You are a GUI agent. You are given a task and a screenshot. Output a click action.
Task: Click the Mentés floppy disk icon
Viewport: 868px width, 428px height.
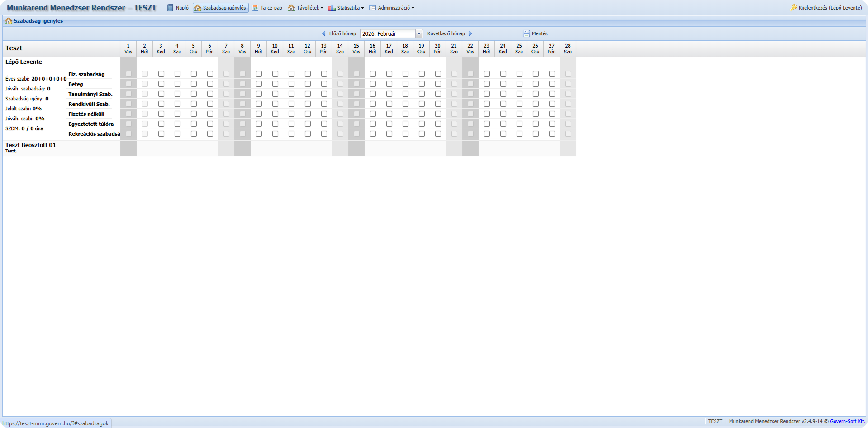pyautogui.click(x=526, y=33)
